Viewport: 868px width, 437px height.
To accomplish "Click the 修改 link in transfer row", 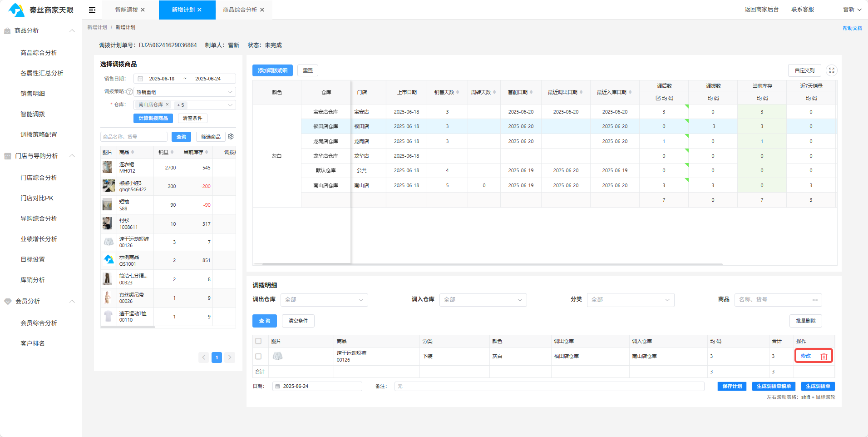I will pyautogui.click(x=806, y=356).
